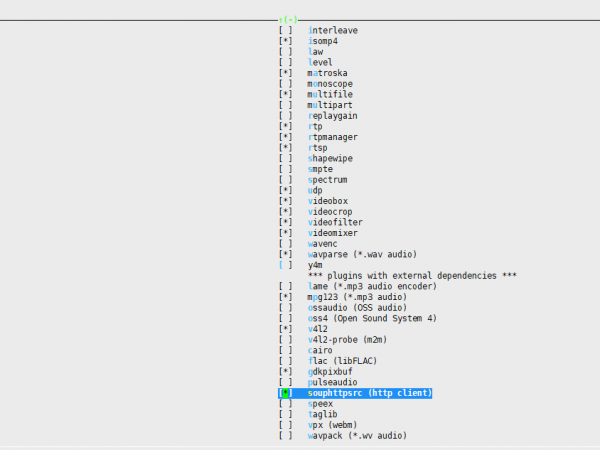Check the box for spectrum
Image resolution: width=600 pixels, height=450 pixels.
(286, 180)
